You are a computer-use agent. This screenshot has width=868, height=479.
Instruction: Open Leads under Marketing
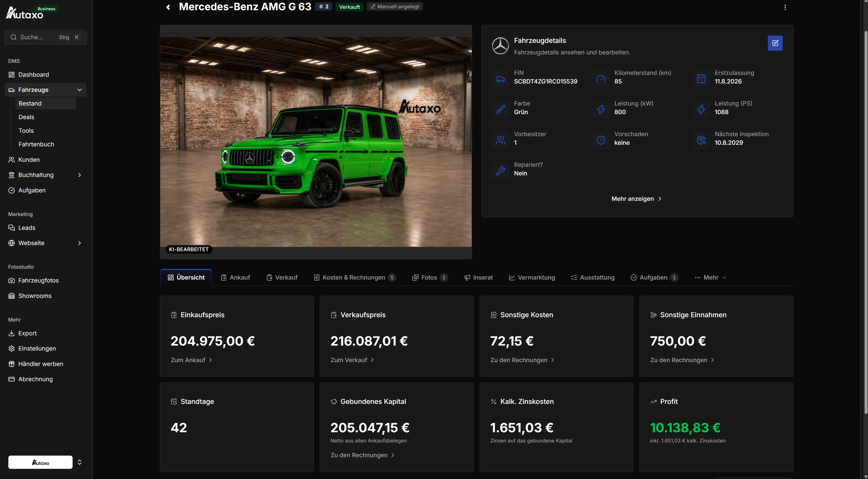pyautogui.click(x=46, y=228)
